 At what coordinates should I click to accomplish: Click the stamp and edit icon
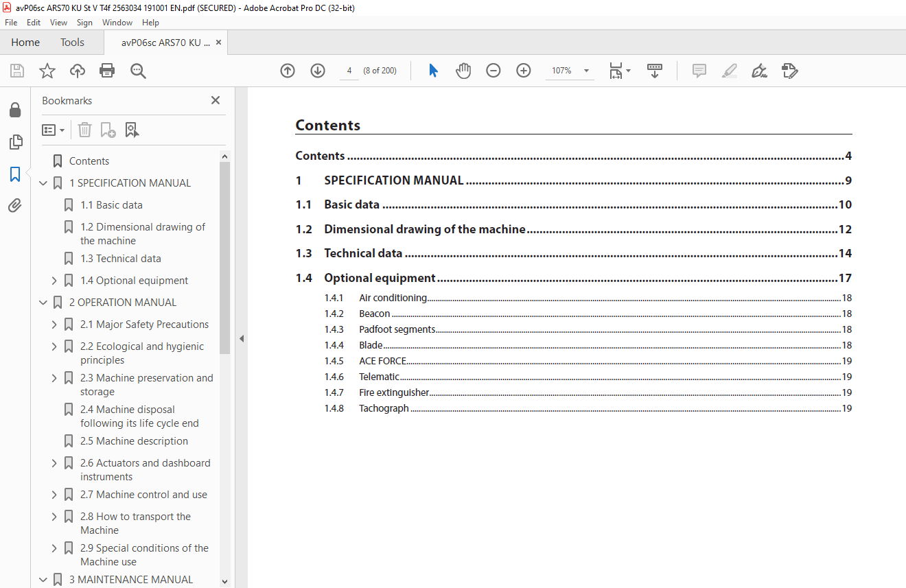tap(790, 71)
